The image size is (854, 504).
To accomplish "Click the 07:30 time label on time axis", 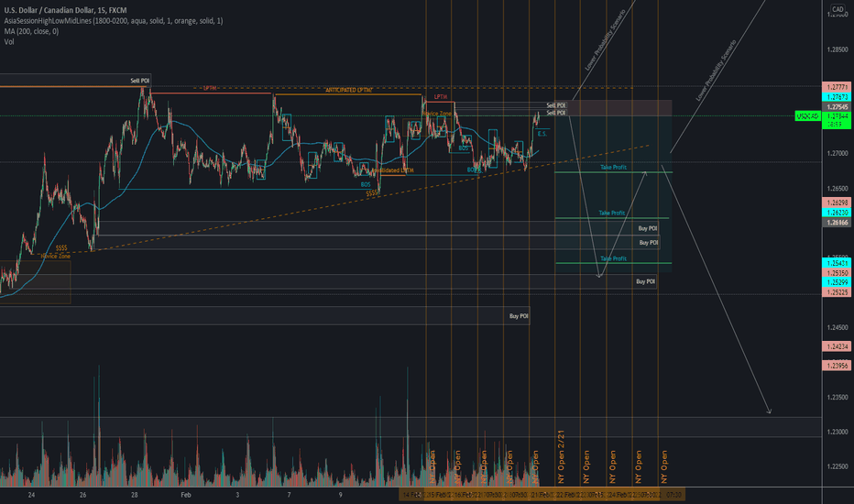I will point(673,495).
